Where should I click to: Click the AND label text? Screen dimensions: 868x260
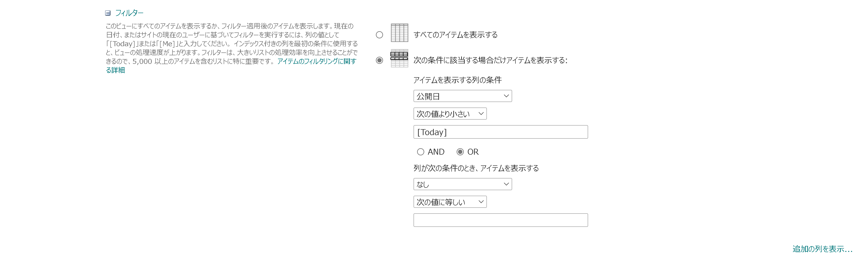[436, 152]
